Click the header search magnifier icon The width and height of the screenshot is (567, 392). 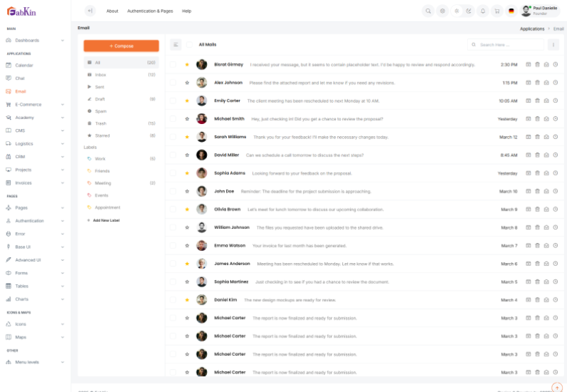[x=428, y=11]
